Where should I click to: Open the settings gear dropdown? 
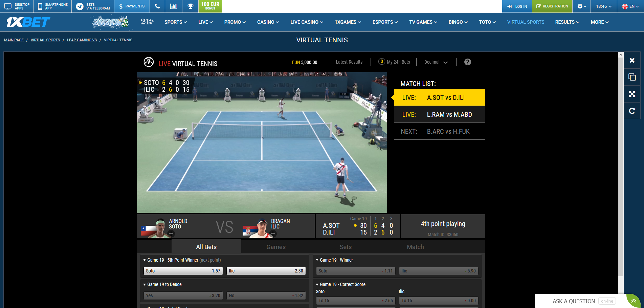tap(582, 6)
